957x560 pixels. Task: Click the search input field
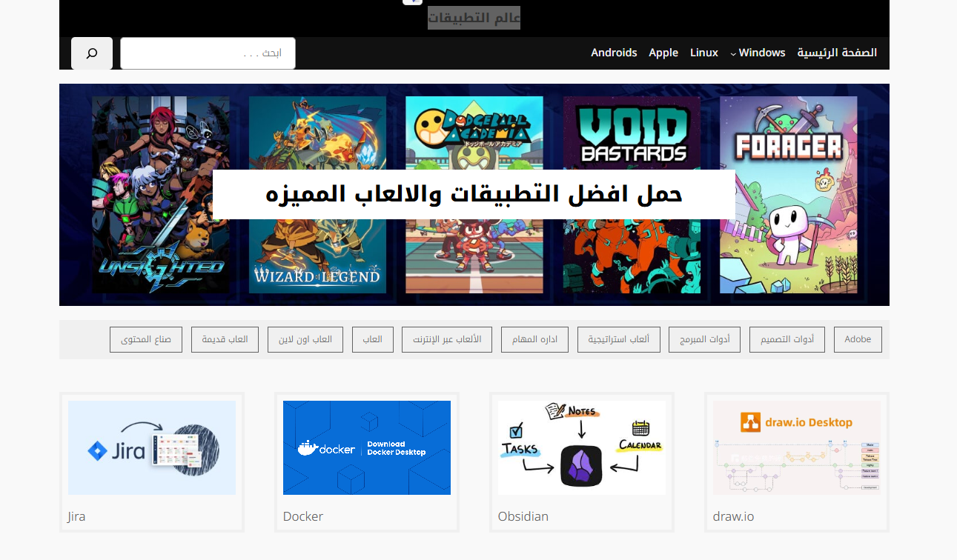pyautogui.click(x=208, y=53)
